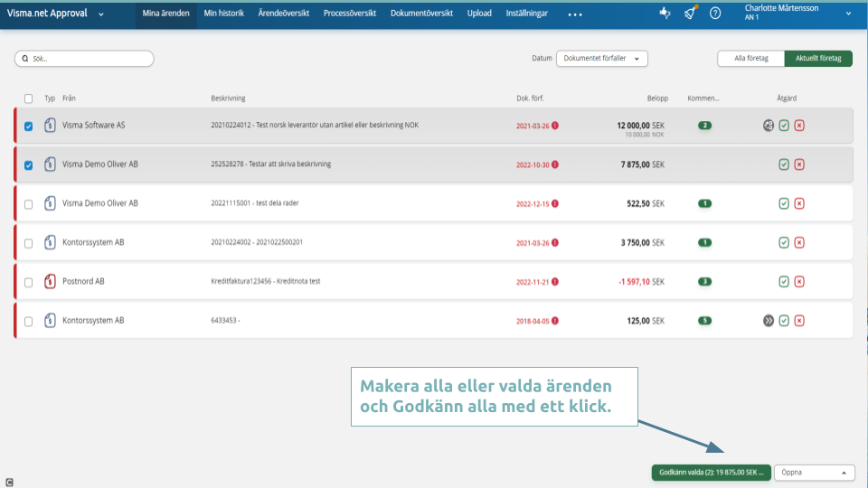Reject the 522,50 SEK invoice
This screenshot has height=488, width=868.
[799, 203]
